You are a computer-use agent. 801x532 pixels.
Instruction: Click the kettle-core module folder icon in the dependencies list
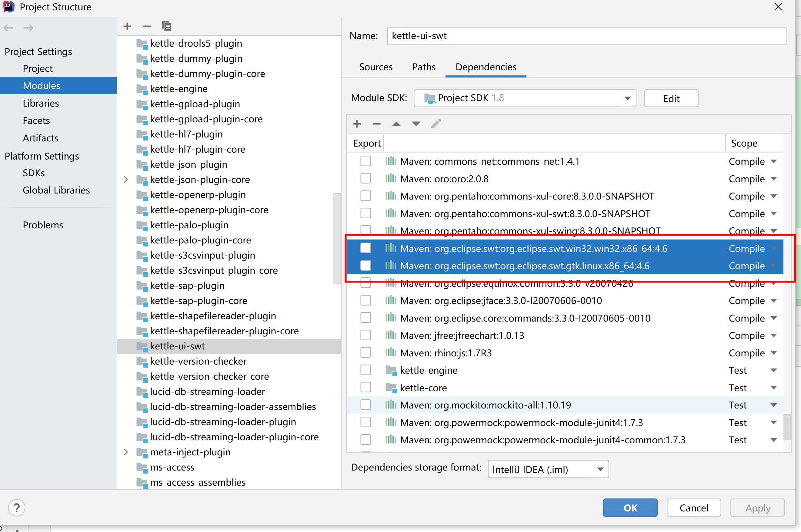pyautogui.click(x=391, y=388)
